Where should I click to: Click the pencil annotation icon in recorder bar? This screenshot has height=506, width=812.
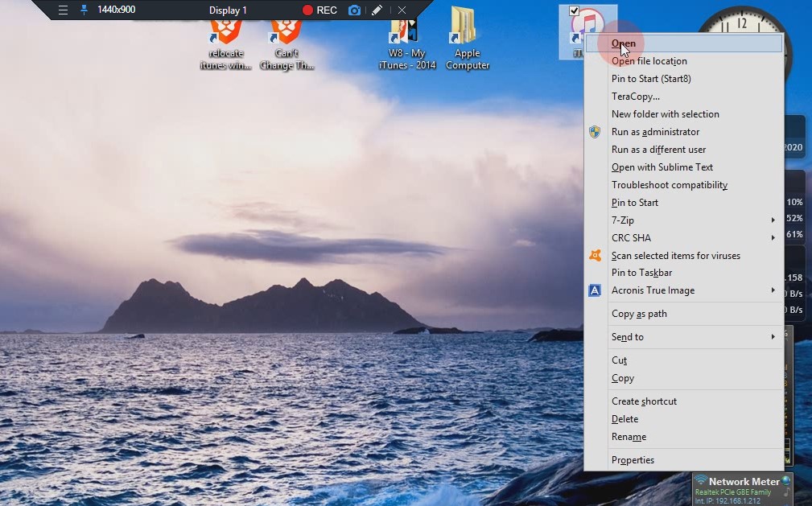pos(377,10)
